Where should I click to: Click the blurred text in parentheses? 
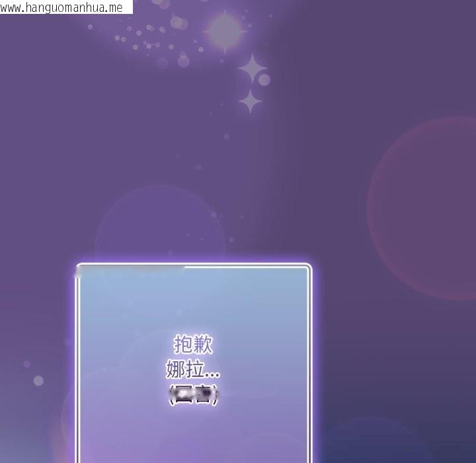pos(194,395)
